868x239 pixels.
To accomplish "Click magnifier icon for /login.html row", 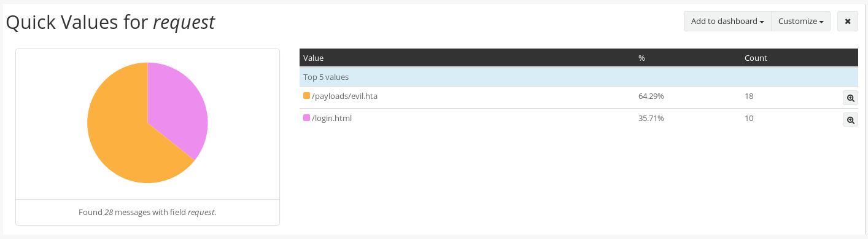I will tap(850, 120).
